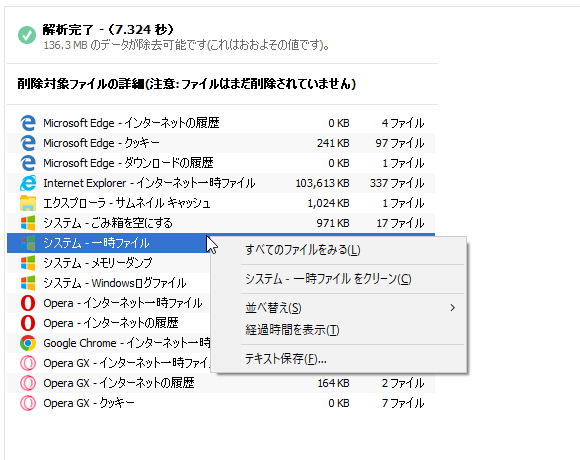The width and height of the screenshot is (580, 460).
Task: Click Opera GX icon beside クッキー
Action: 28,403
